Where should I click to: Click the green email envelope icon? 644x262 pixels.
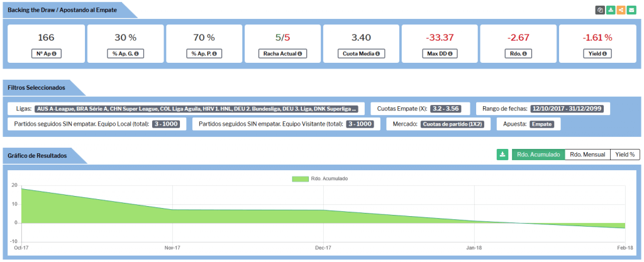coord(631,9)
